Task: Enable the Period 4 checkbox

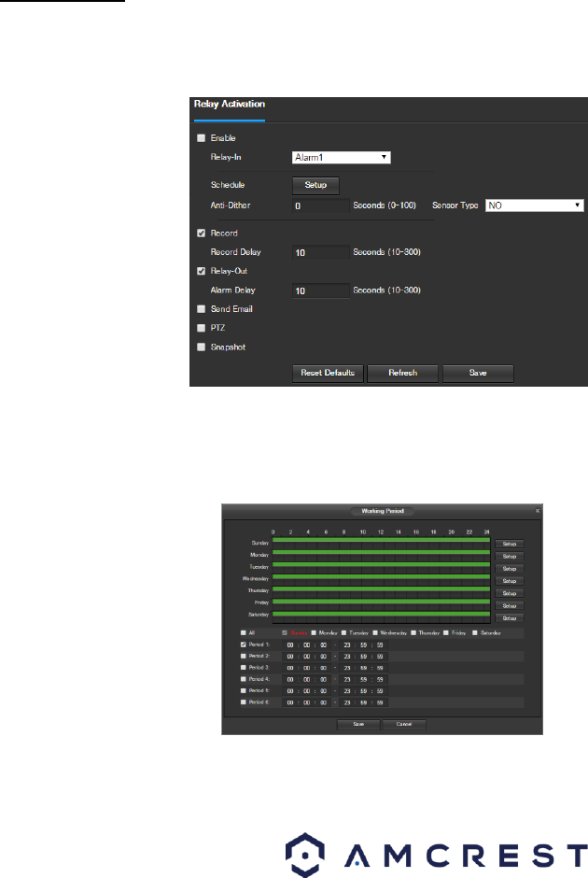Action: click(244, 679)
